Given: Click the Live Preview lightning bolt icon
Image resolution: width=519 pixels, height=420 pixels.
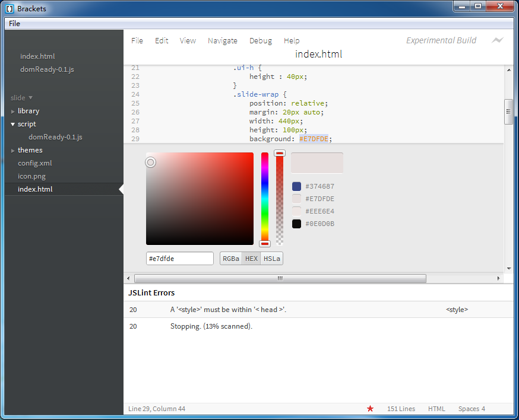Looking at the screenshot, I should click(497, 40).
